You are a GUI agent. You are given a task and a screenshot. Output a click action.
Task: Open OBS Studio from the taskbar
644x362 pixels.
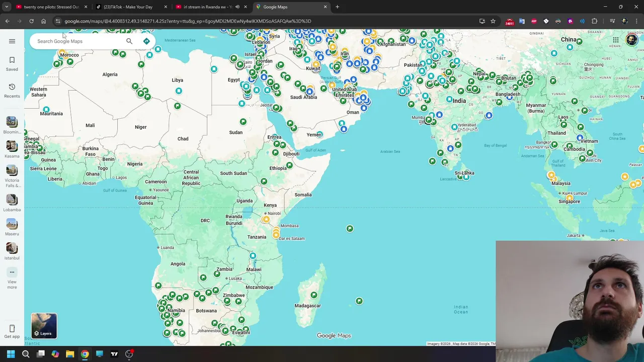click(129, 354)
